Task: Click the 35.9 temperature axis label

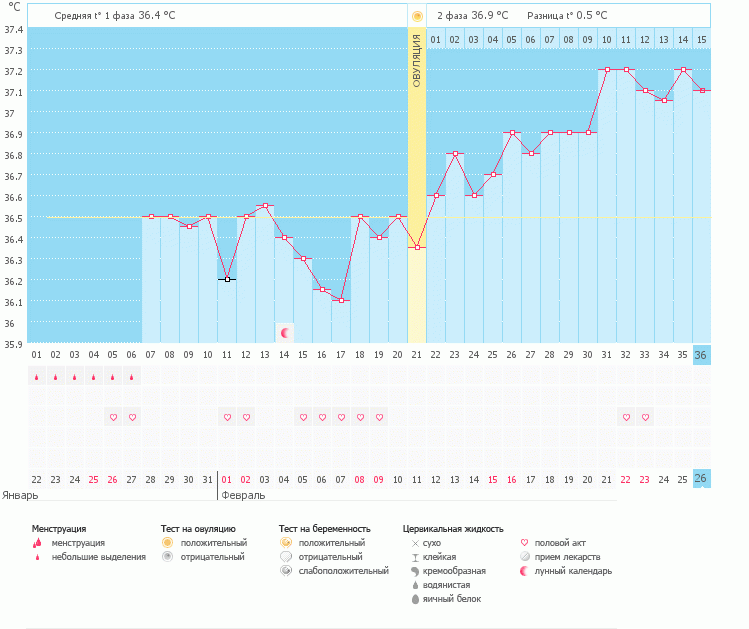Action: pyautogui.click(x=13, y=344)
